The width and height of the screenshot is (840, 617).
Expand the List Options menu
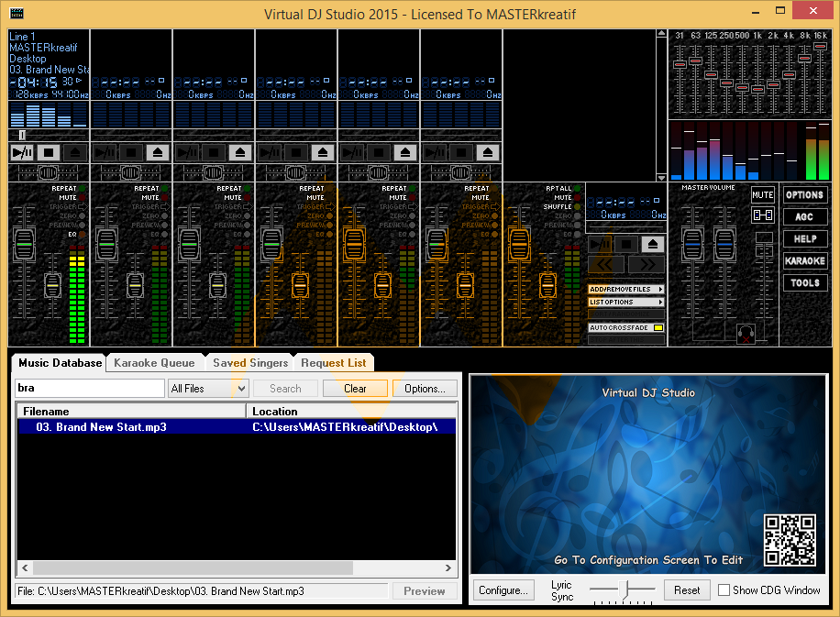624,302
